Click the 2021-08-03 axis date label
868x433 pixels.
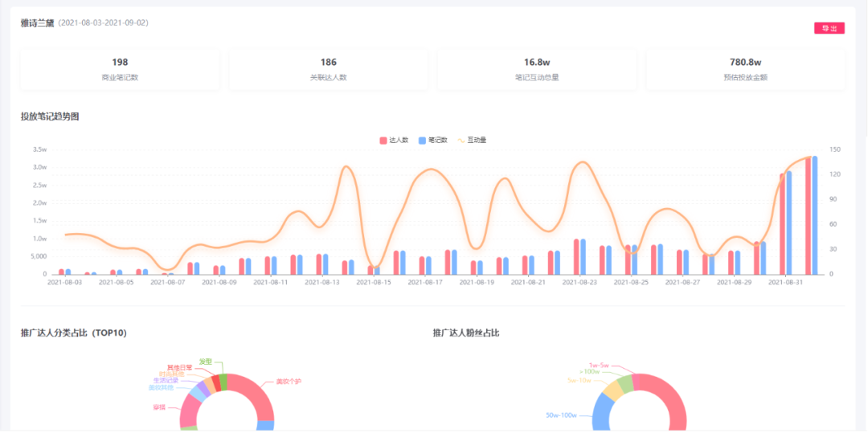point(65,282)
